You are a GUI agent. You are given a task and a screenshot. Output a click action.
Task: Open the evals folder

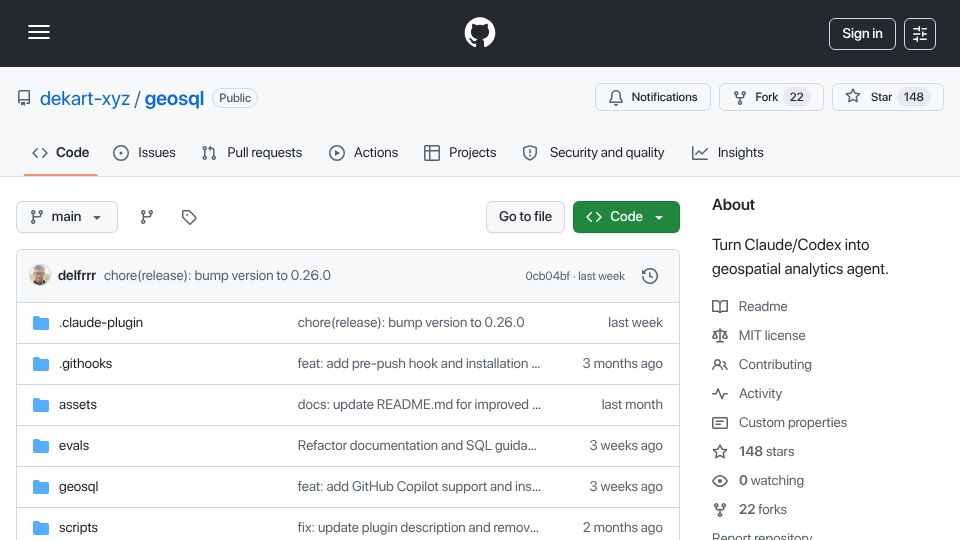74,446
